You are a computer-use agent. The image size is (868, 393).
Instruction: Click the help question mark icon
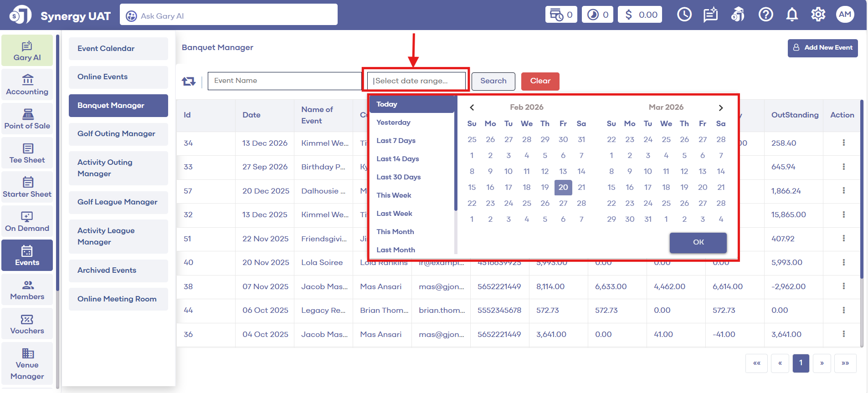coord(765,15)
